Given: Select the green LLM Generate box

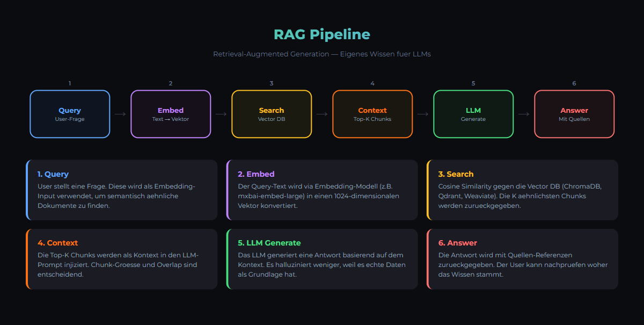Looking at the screenshot, I should tap(473, 114).
